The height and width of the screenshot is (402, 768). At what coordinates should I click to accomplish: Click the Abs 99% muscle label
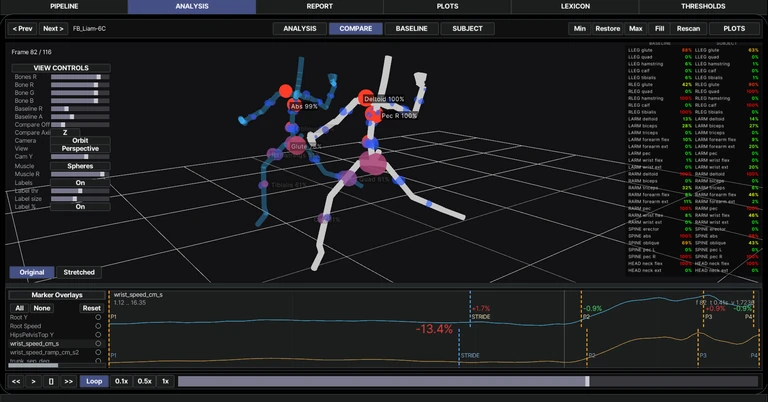pos(304,106)
